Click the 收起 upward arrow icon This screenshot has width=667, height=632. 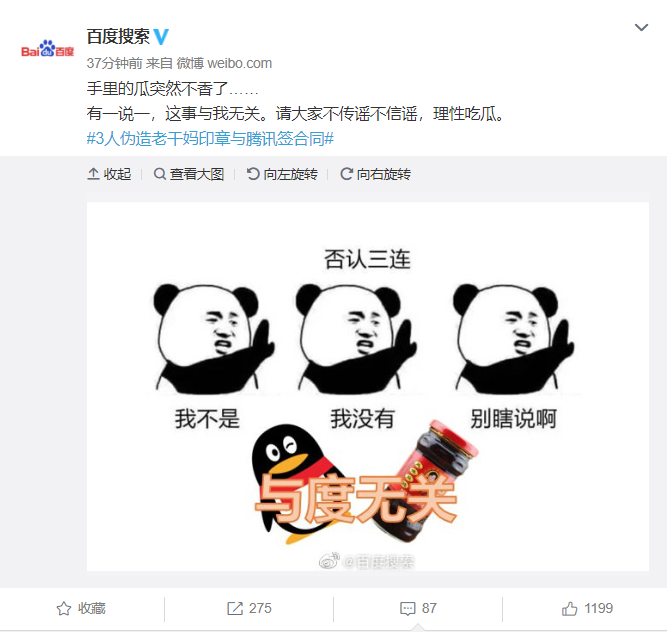[93, 174]
